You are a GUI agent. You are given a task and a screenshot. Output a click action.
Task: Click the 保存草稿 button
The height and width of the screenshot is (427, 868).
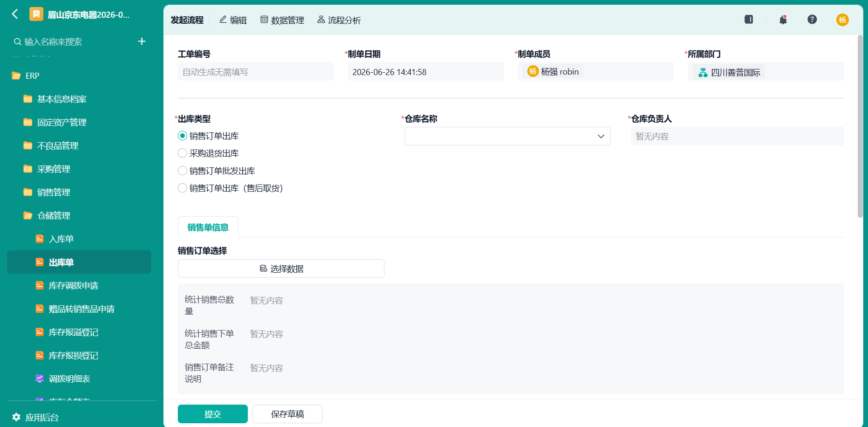pos(287,414)
